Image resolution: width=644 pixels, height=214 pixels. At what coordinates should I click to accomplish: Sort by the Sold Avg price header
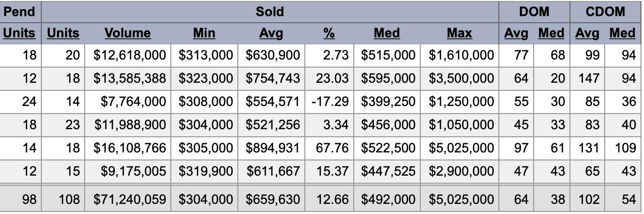pyautogui.click(x=271, y=33)
